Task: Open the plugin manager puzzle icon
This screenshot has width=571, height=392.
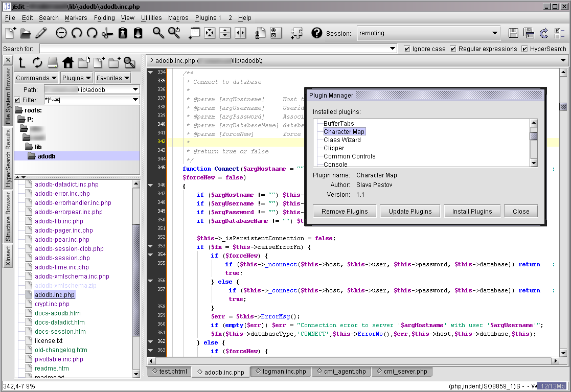Action: (x=296, y=33)
